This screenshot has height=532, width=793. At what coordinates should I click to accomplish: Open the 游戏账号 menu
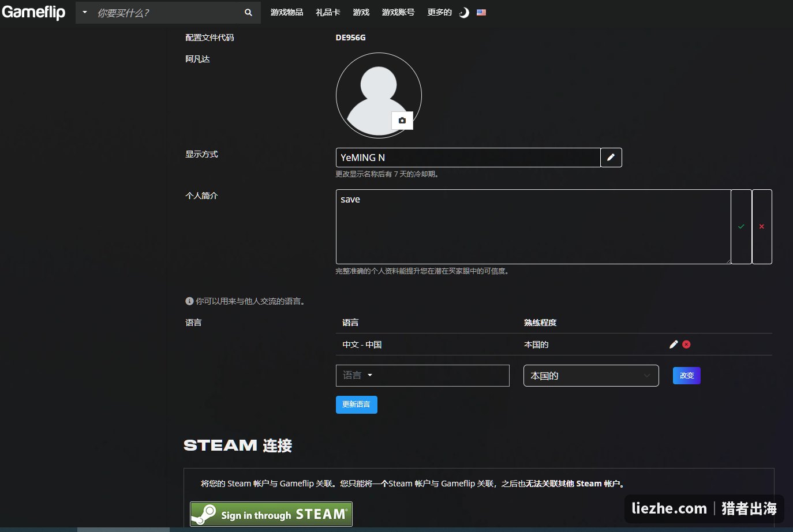tap(398, 12)
